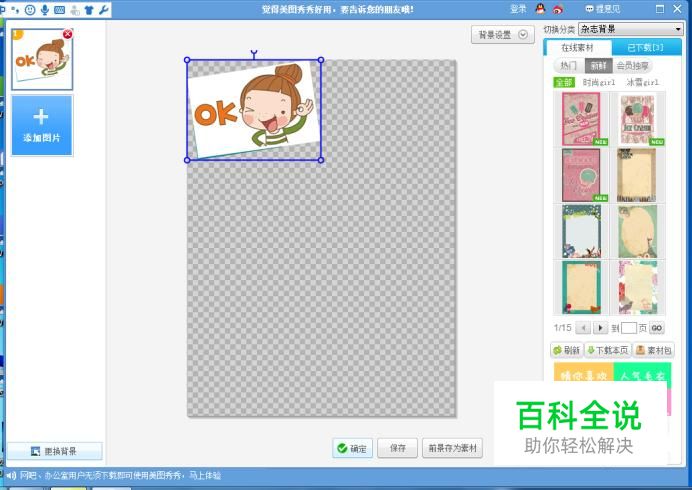Image resolution: width=692 pixels, height=490 pixels.
Task: Go to the previous materials page arrow
Action: coord(583,328)
